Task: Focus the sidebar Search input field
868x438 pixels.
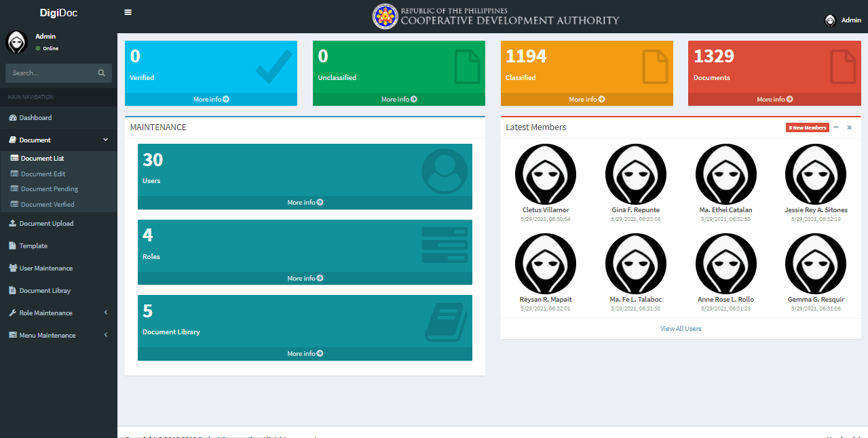Action: [49, 73]
